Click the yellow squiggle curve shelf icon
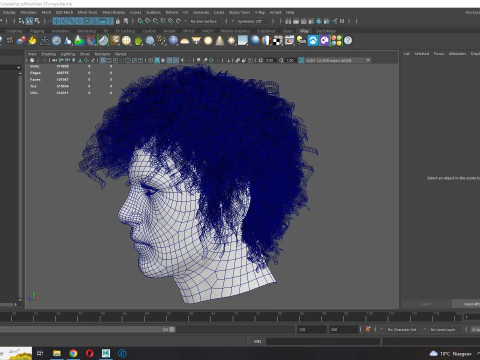Viewport: 480px width, 360px height. (x=162, y=41)
